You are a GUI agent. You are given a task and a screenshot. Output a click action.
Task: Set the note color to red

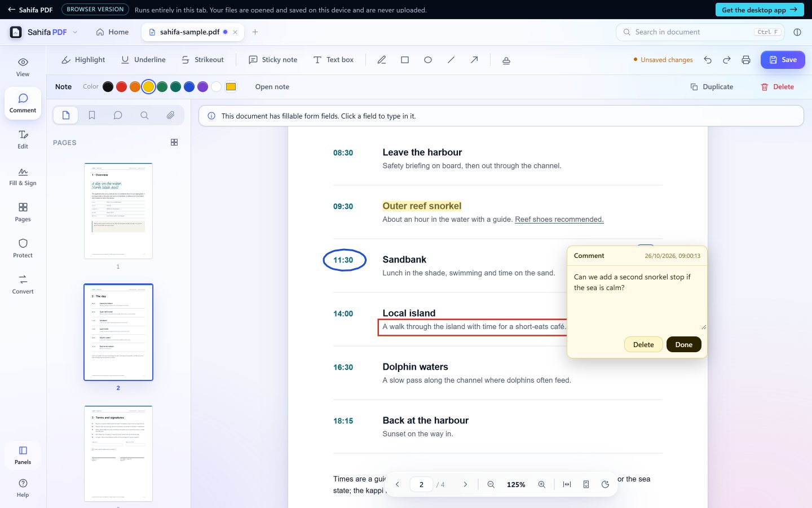tap(121, 87)
